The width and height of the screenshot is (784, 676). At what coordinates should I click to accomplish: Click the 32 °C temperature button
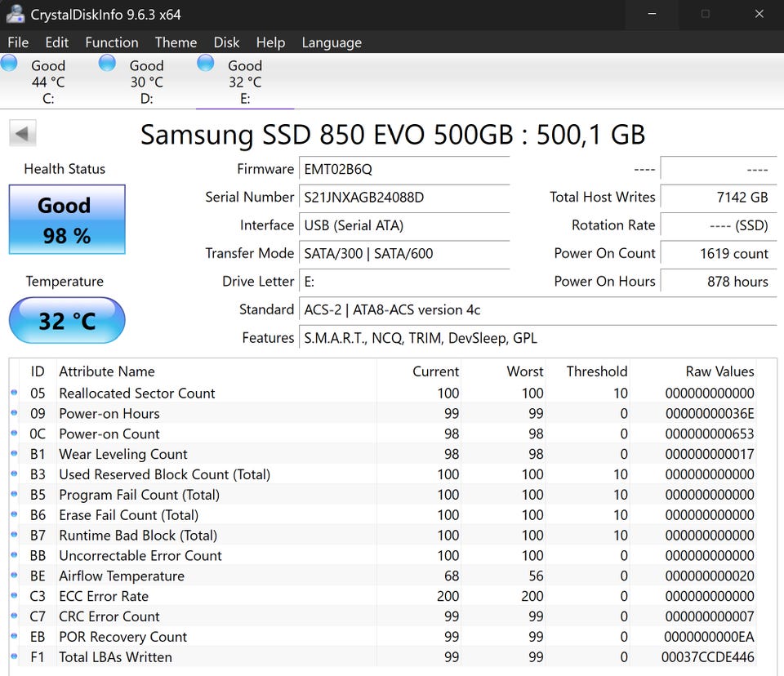pyautogui.click(x=67, y=320)
